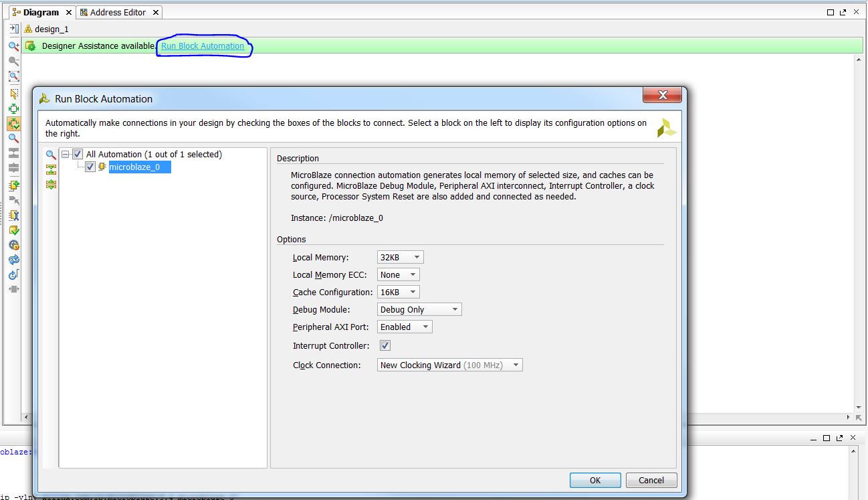Screen dimensions: 868x500
Task: Click the Run Block Automation link
Action: [203, 46]
